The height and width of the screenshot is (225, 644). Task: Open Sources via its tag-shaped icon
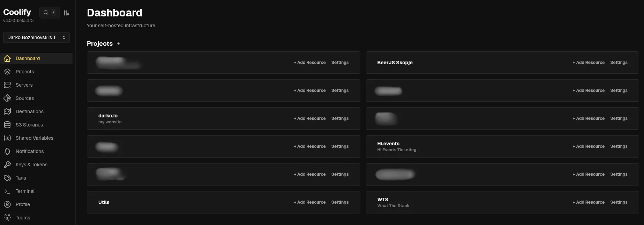[7, 98]
